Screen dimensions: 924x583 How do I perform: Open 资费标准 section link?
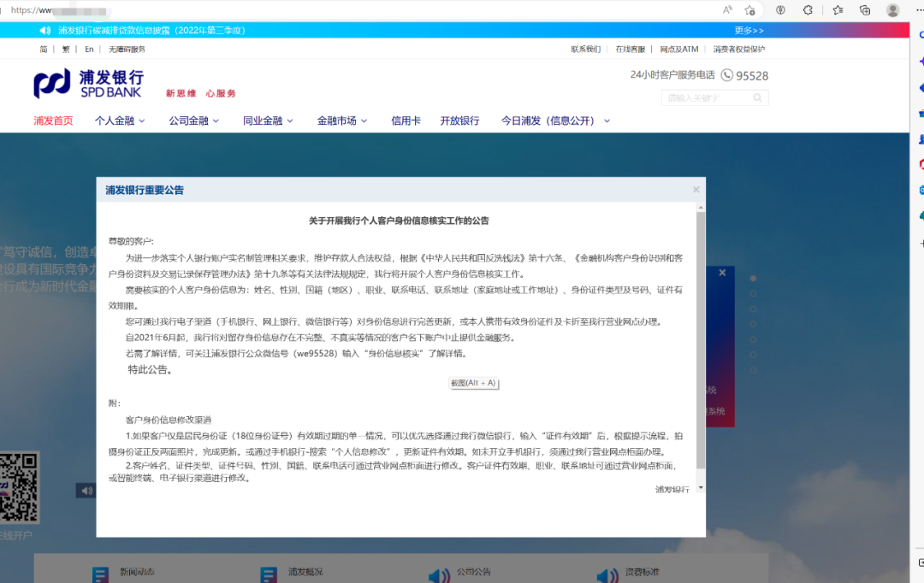[643, 572]
